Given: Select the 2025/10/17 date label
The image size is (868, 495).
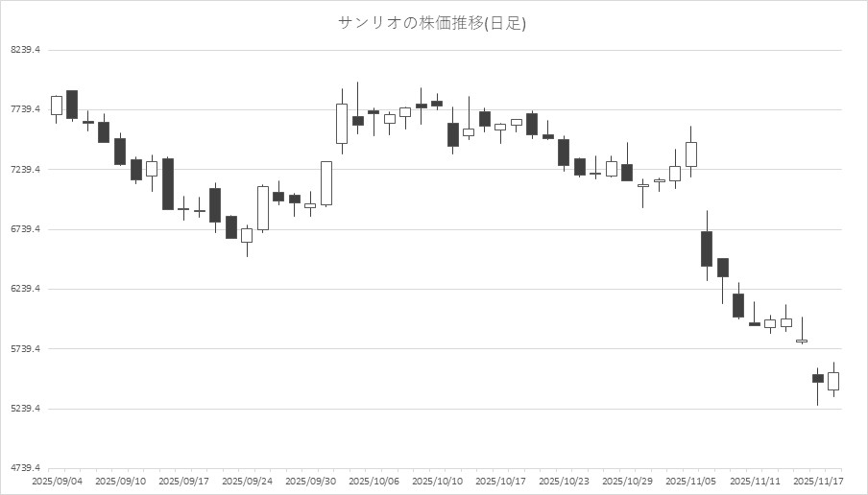Looking at the screenshot, I should 500,481.
